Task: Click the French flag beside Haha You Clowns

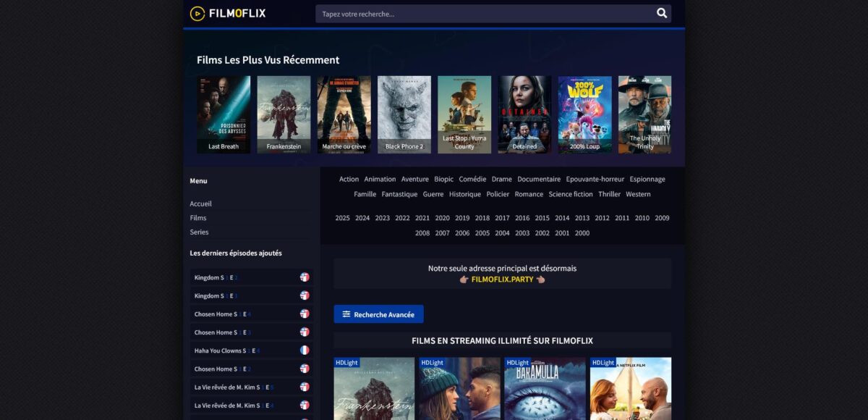Action: 305,350
